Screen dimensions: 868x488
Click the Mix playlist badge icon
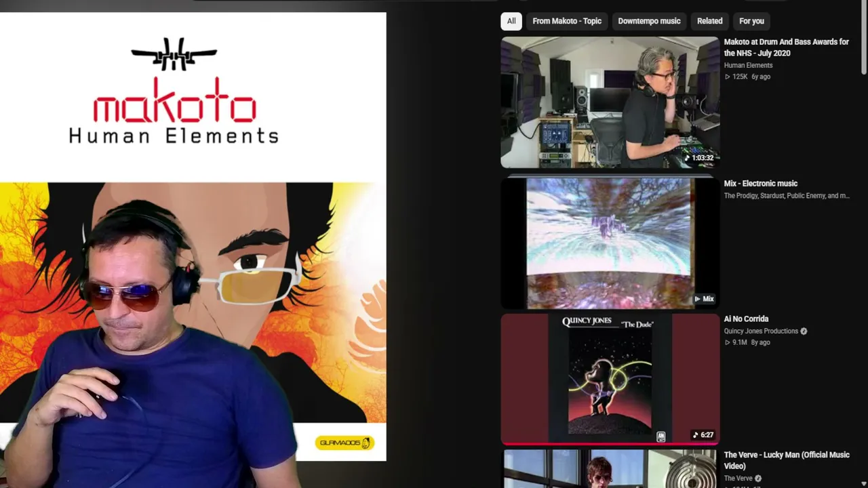point(704,299)
